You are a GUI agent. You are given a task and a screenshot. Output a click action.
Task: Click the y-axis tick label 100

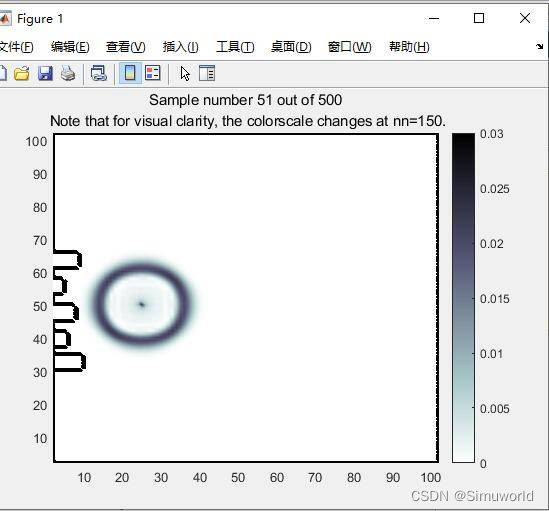pyautogui.click(x=36, y=142)
